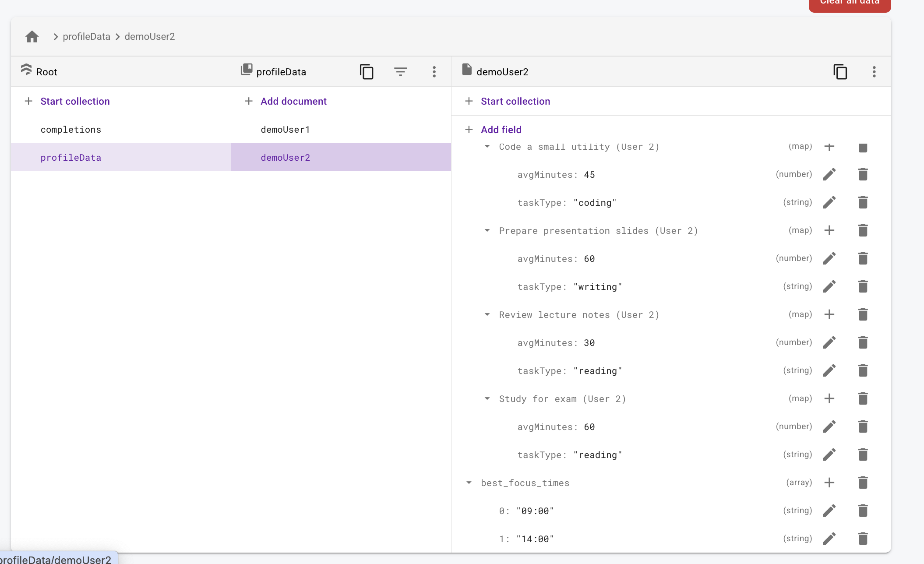This screenshot has width=924, height=564.
Task: Collapse Prepare presentation slides map
Action: (487, 231)
